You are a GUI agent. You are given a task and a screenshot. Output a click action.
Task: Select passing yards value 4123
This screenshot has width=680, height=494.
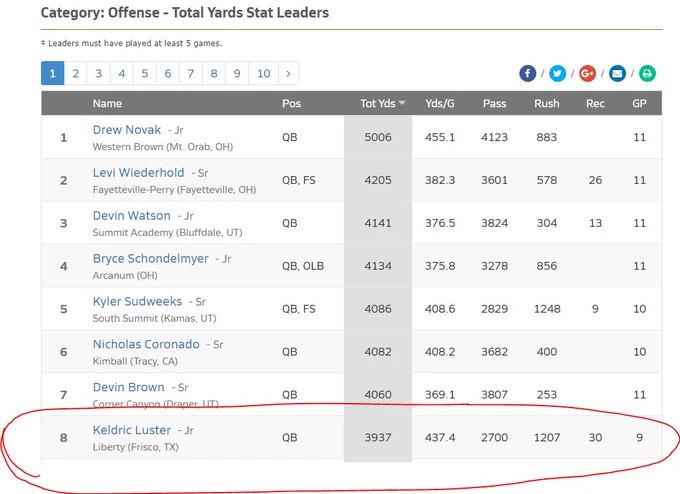pos(494,137)
